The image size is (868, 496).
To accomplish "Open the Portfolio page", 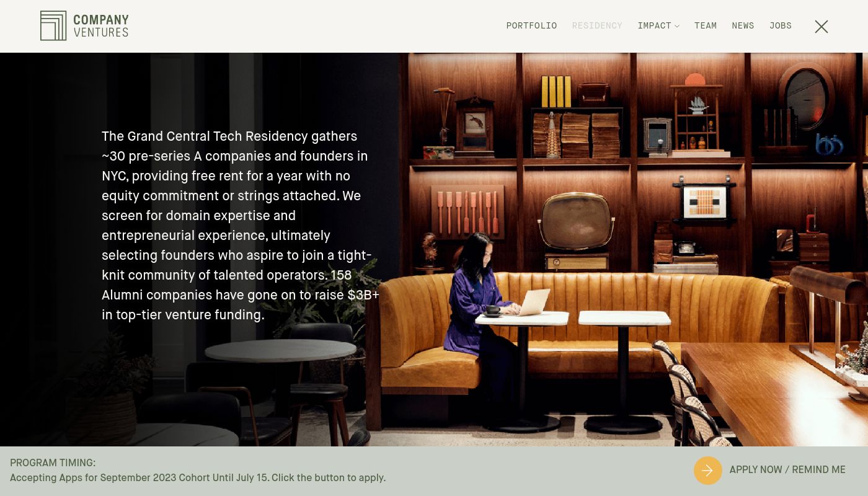I will pyautogui.click(x=531, y=25).
